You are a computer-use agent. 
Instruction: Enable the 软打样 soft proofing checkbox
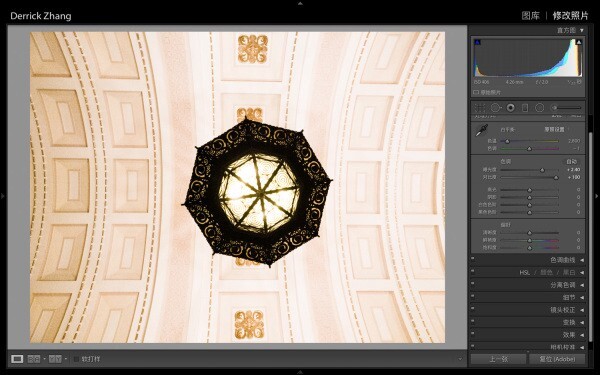[76, 359]
